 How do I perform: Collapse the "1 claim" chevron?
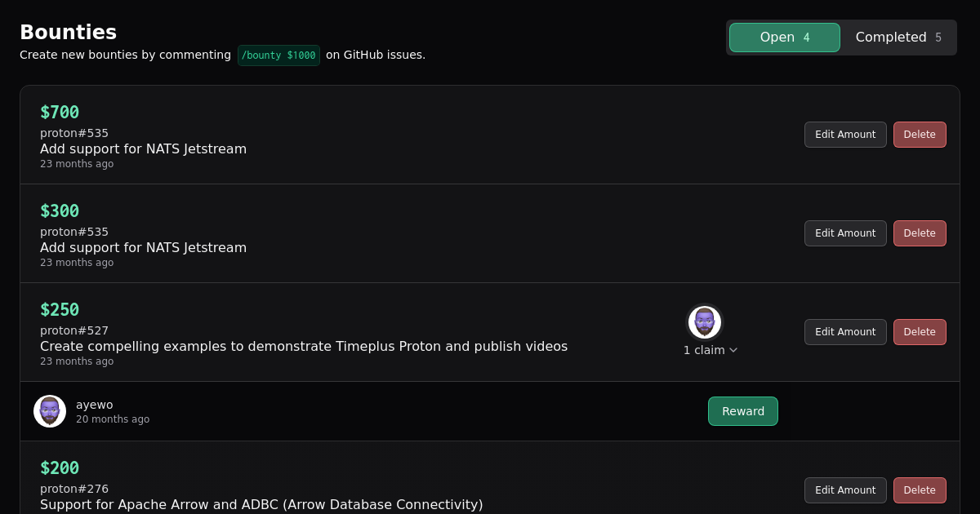tap(733, 350)
